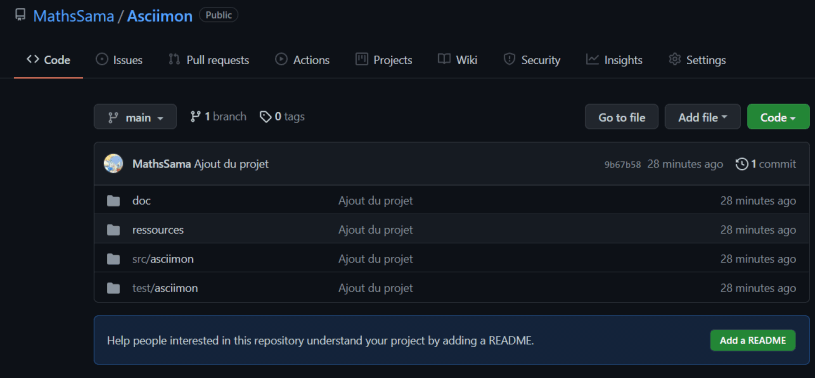This screenshot has width=815, height=378.
Task: Click the repository book icon beside MathsSama
Action: [20, 15]
